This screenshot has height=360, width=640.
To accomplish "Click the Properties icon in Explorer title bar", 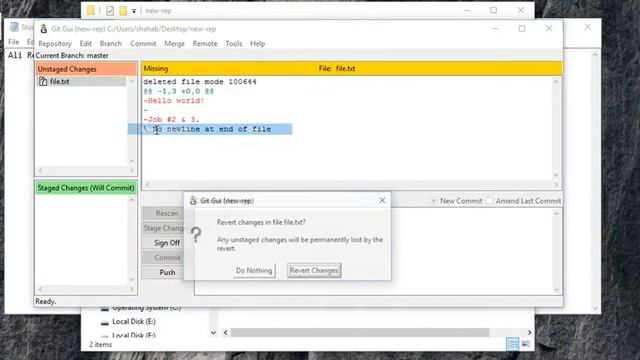I will 110,11.
